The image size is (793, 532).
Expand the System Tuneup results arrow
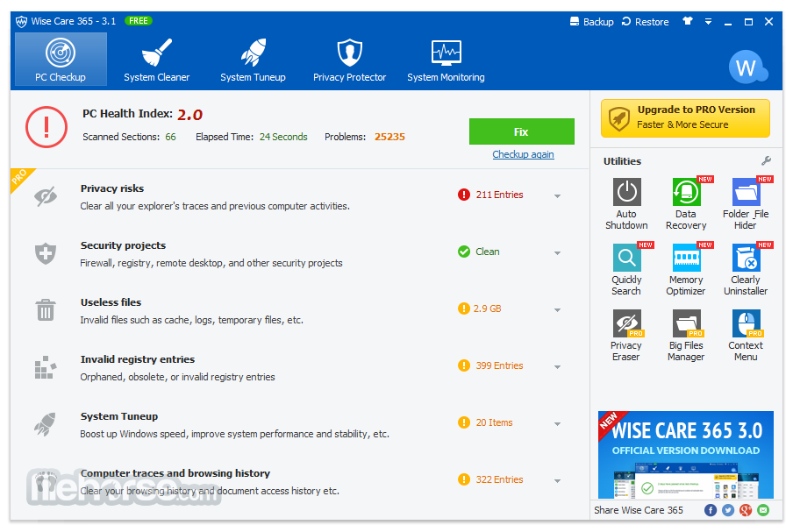click(557, 424)
